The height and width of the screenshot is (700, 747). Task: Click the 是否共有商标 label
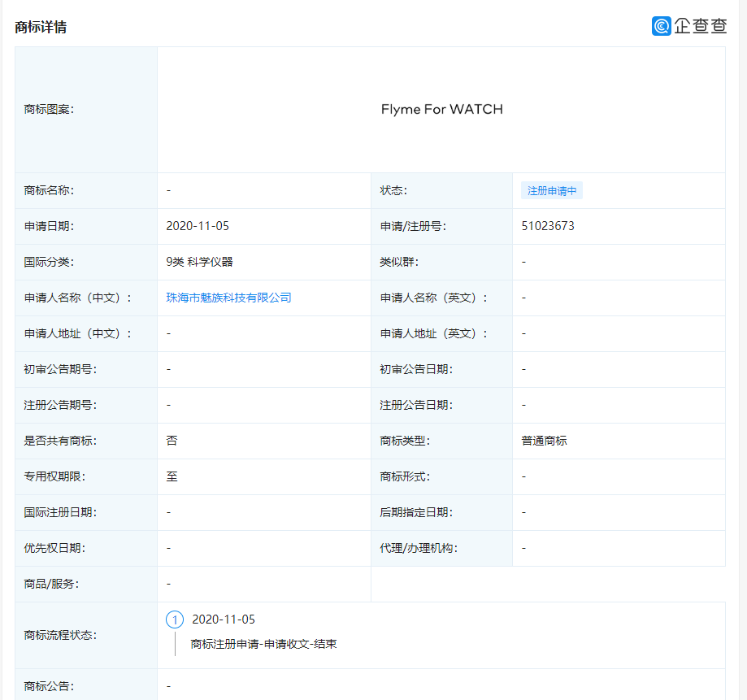60,441
